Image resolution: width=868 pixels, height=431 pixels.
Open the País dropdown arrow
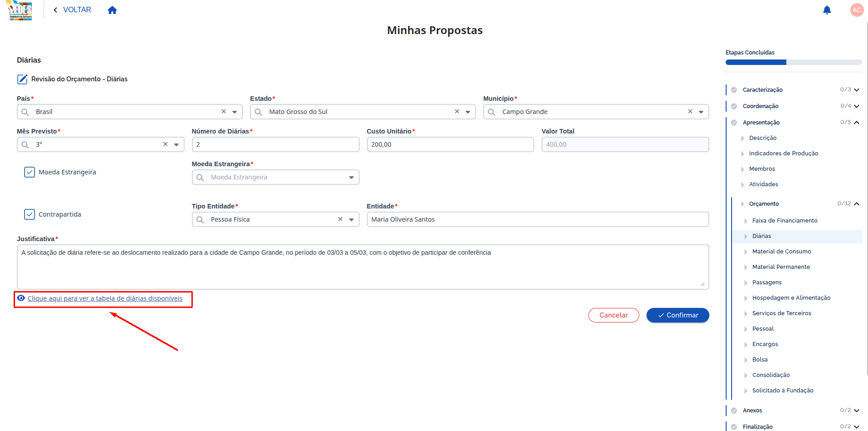pos(235,112)
